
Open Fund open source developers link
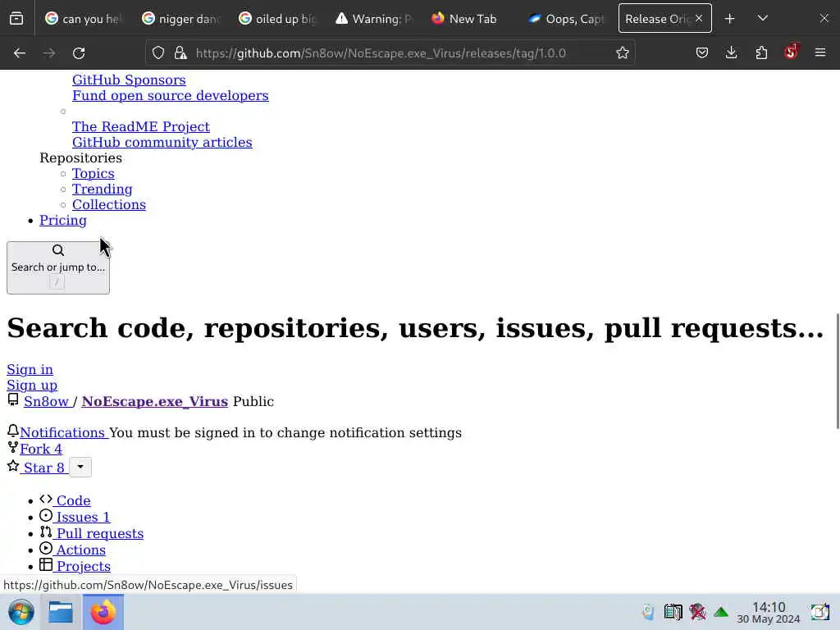click(171, 95)
